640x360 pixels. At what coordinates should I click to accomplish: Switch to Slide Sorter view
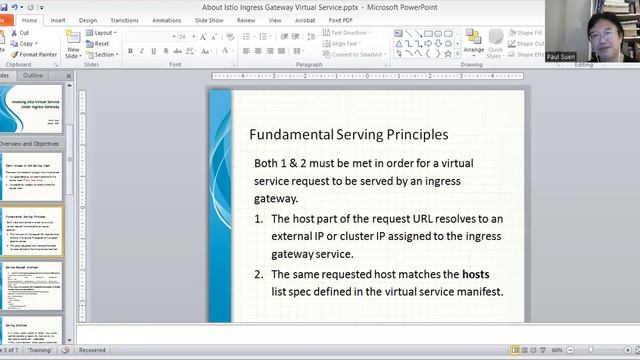[524, 350]
